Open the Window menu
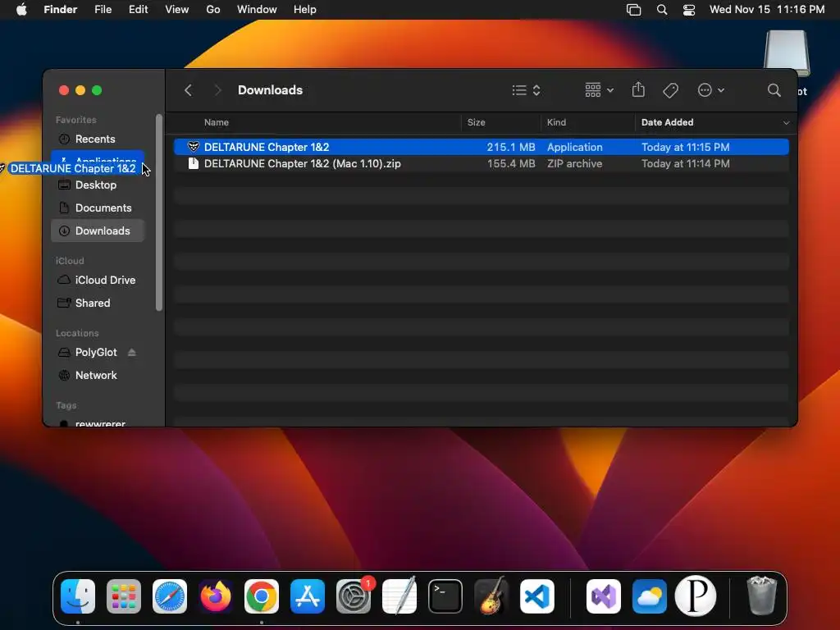 [x=257, y=10]
